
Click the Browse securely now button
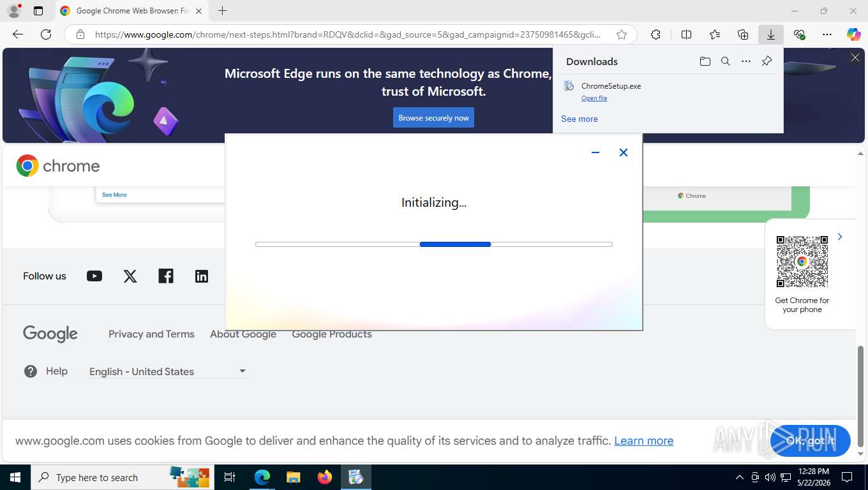coord(433,117)
